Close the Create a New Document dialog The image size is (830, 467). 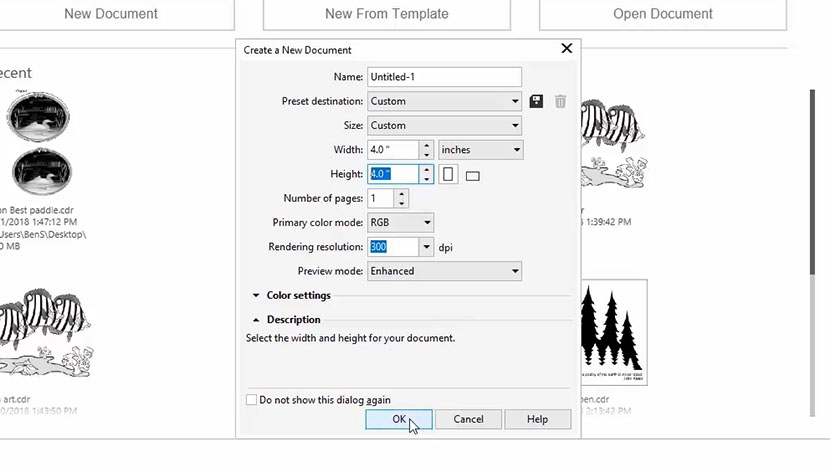[567, 49]
